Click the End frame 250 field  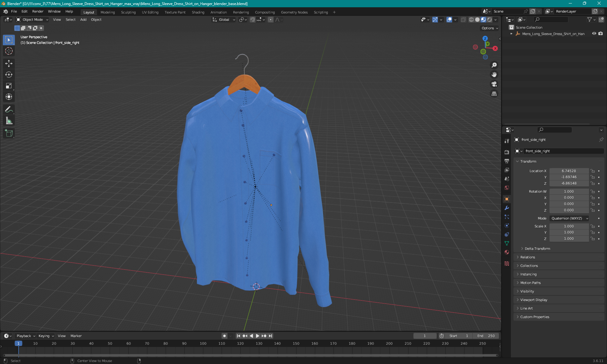[486, 336]
